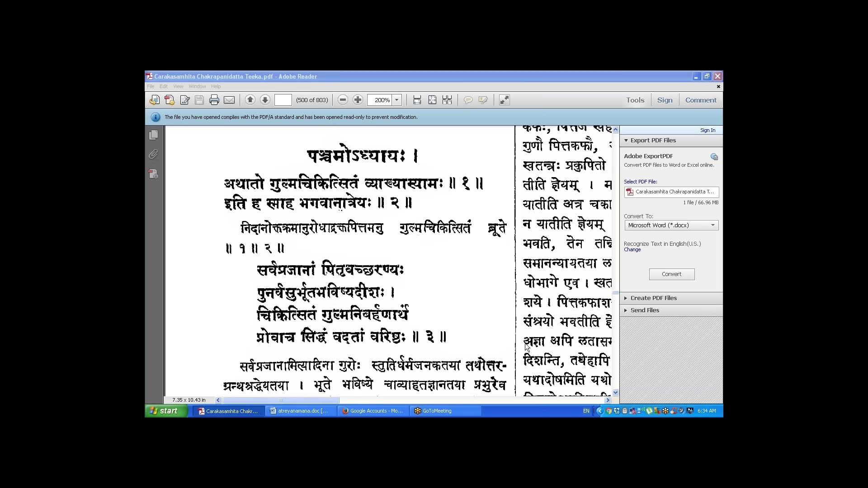Zoom in with the plus button
This screenshot has width=868, height=488.
pyautogui.click(x=358, y=100)
